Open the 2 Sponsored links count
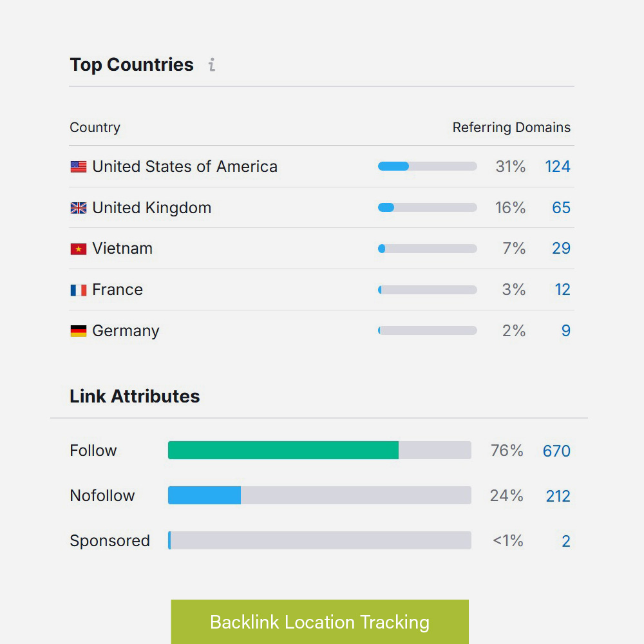 point(565,541)
